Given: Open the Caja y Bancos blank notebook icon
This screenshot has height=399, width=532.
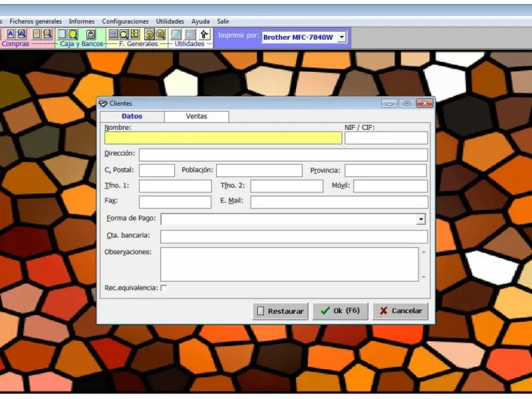Looking at the screenshot, I should [x=62, y=34].
